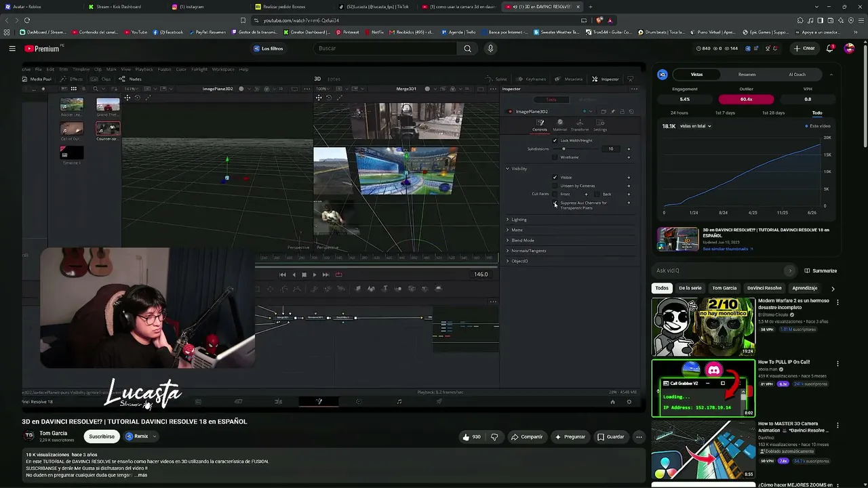The width and height of the screenshot is (868, 488).
Task: Open the Clips panel in DaVinci
Action: (102, 79)
